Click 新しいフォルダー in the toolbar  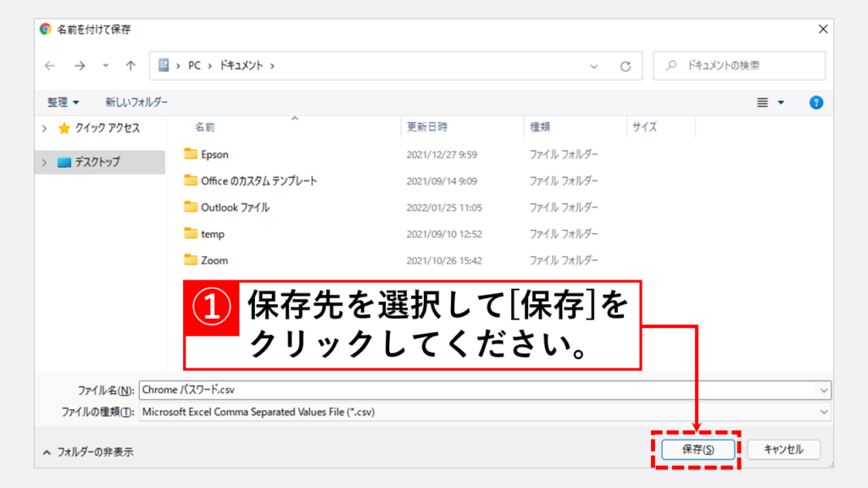136,103
